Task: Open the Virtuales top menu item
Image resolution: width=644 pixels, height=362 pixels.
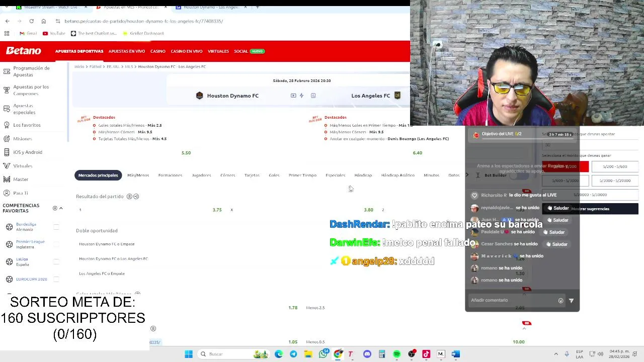Action: point(218,51)
